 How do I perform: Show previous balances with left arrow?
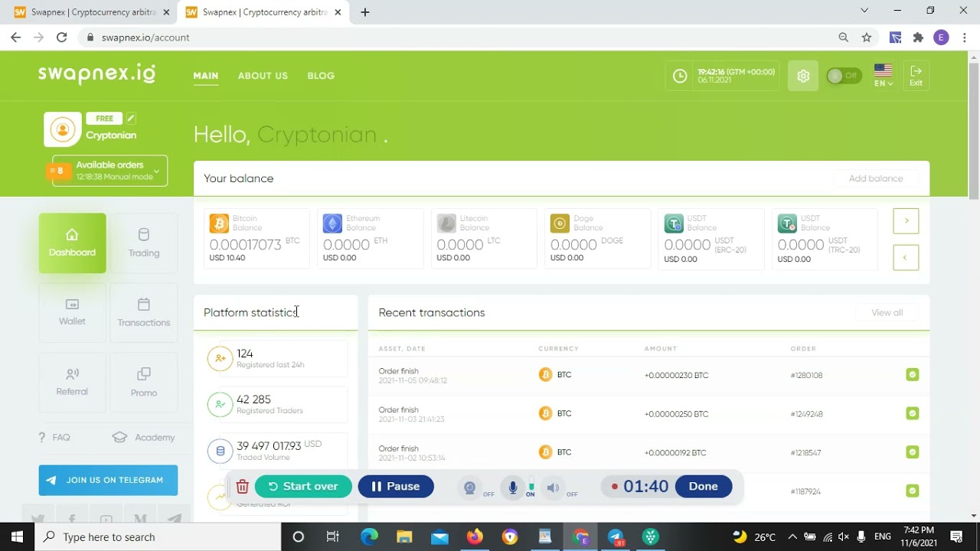tap(906, 258)
